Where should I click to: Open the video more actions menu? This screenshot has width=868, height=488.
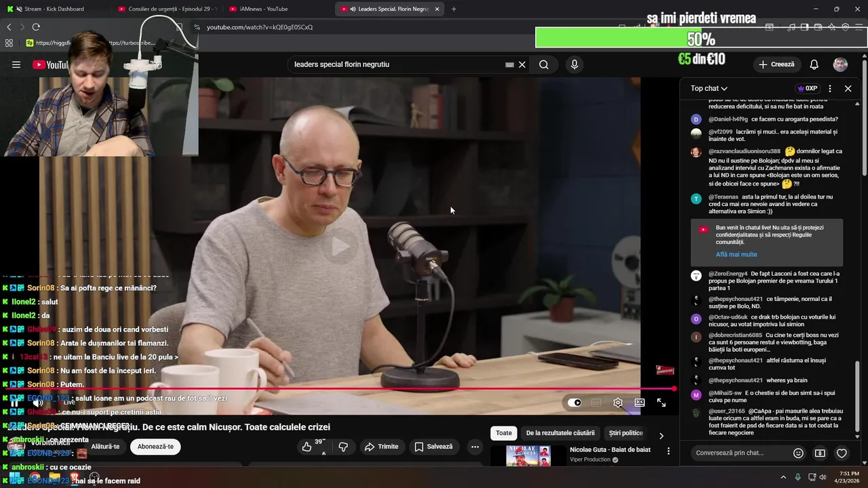[475, 447]
